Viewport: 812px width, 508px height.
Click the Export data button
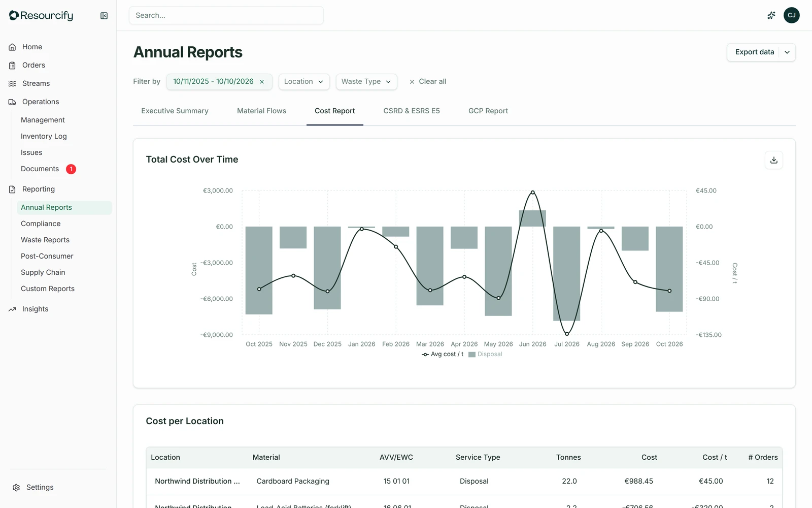(754, 52)
